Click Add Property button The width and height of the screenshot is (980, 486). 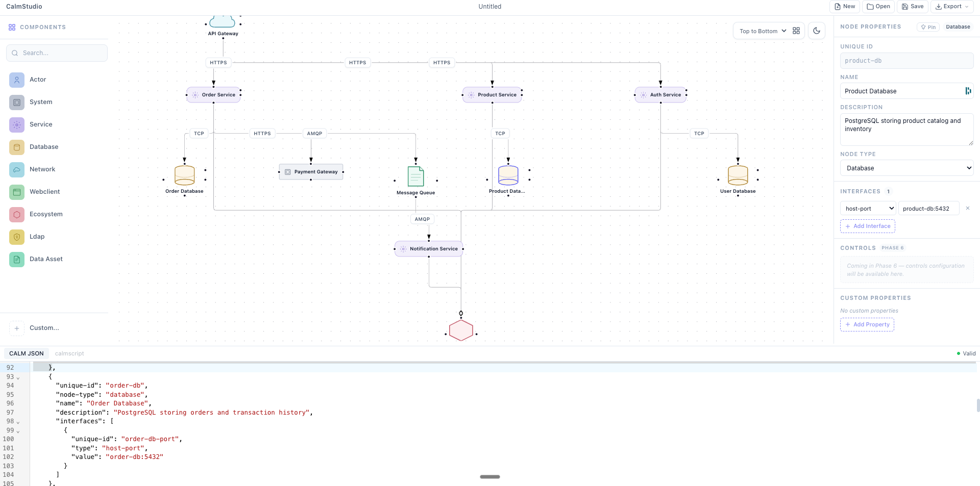pyautogui.click(x=867, y=324)
